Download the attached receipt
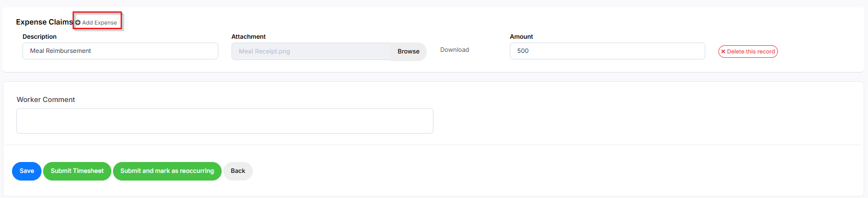 455,50
